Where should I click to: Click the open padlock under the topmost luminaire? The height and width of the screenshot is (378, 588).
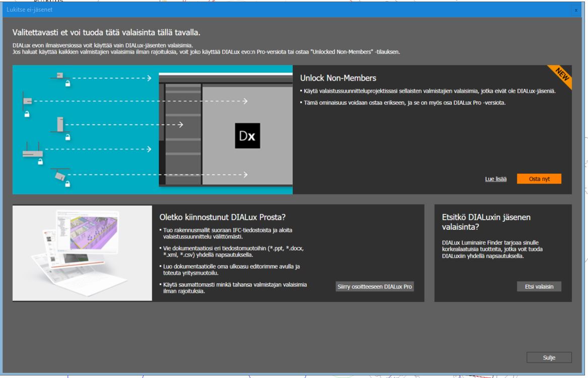(67, 84)
